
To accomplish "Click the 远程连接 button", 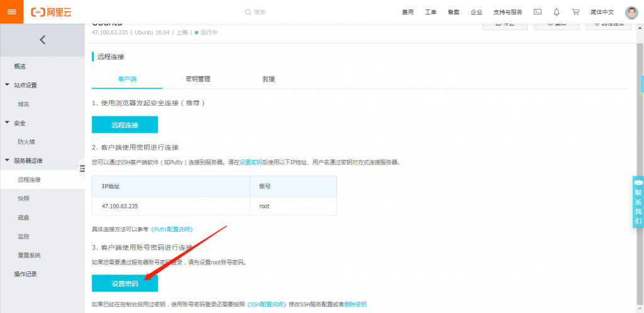I will coord(125,125).
